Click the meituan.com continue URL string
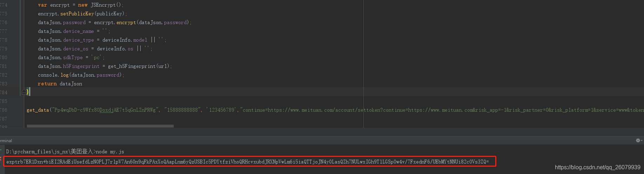 442,110
